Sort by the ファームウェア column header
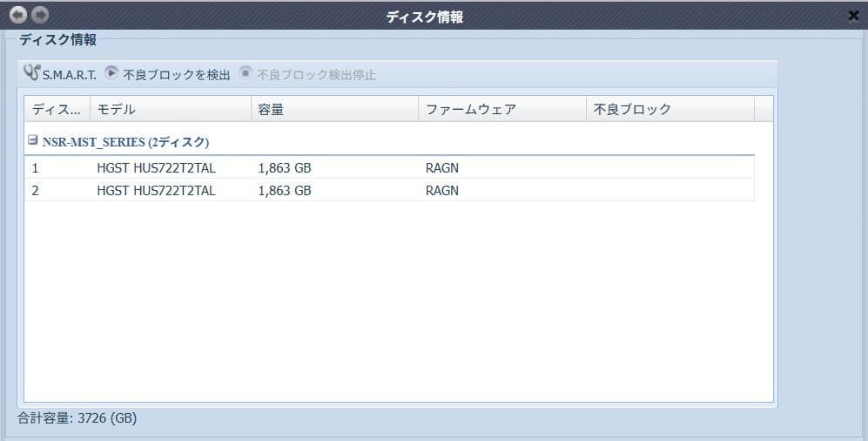 (x=502, y=109)
